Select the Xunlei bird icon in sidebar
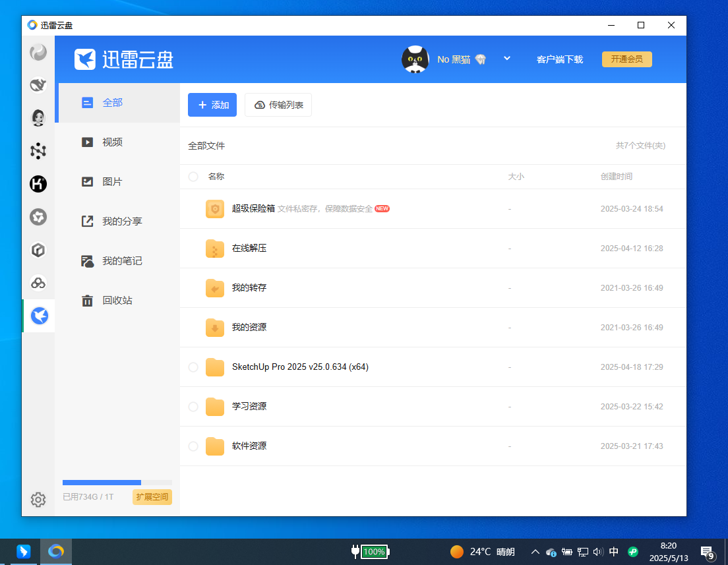The height and width of the screenshot is (565, 728). point(39,316)
